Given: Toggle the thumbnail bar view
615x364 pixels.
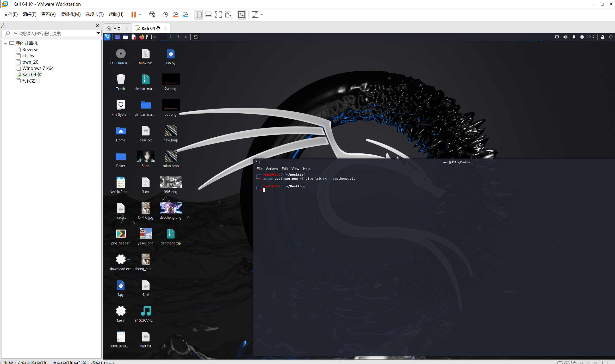Looking at the screenshot, I should coord(208,14).
